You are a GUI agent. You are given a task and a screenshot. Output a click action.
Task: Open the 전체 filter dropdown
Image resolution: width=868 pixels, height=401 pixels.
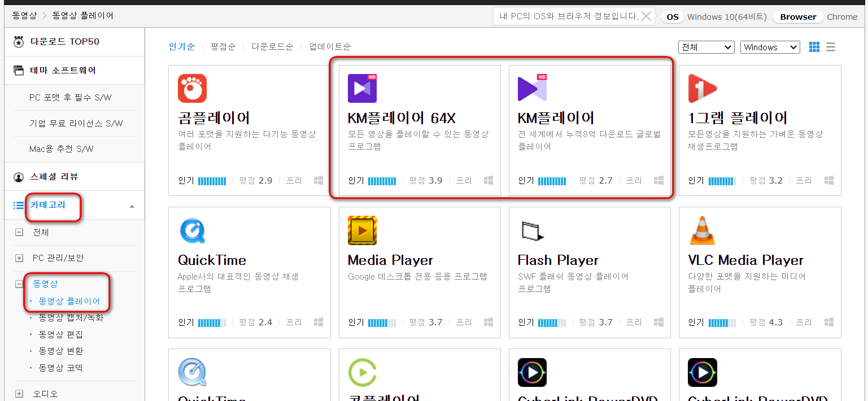[706, 47]
